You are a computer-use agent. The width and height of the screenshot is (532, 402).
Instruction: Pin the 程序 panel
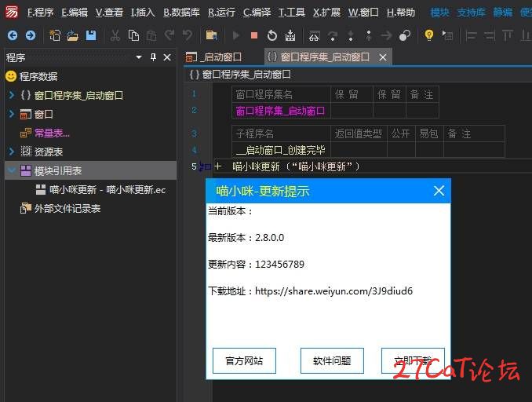153,57
